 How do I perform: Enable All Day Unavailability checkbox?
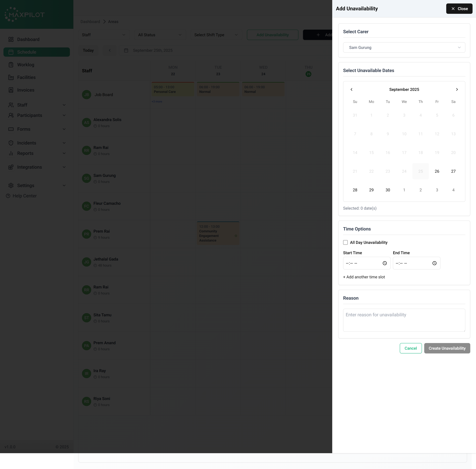coord(345,242)
